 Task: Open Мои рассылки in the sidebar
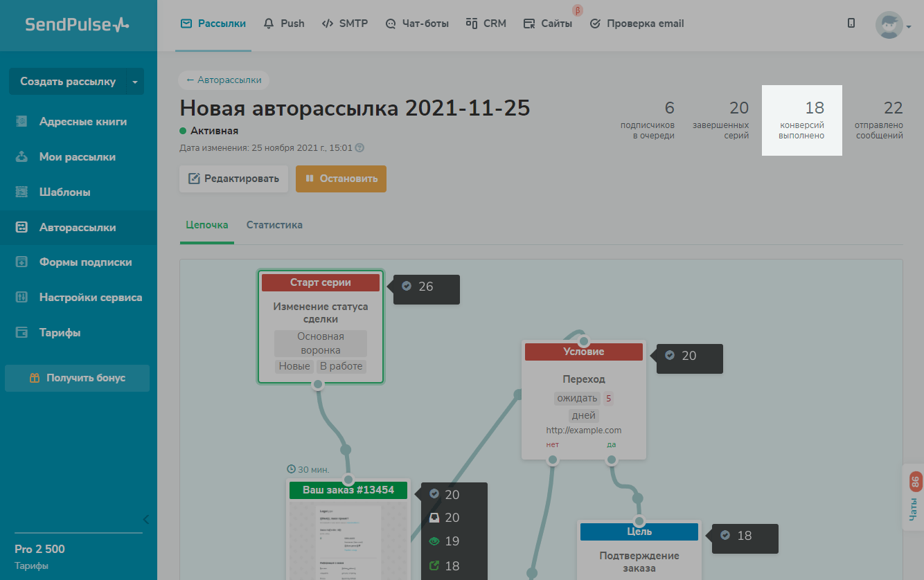coord(78,157)
